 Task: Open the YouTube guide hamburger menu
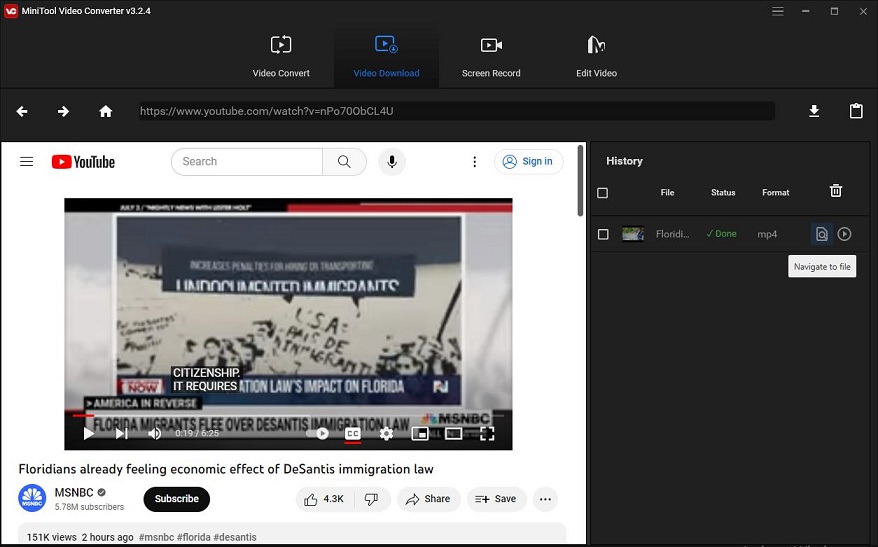(x=26, y=162)
